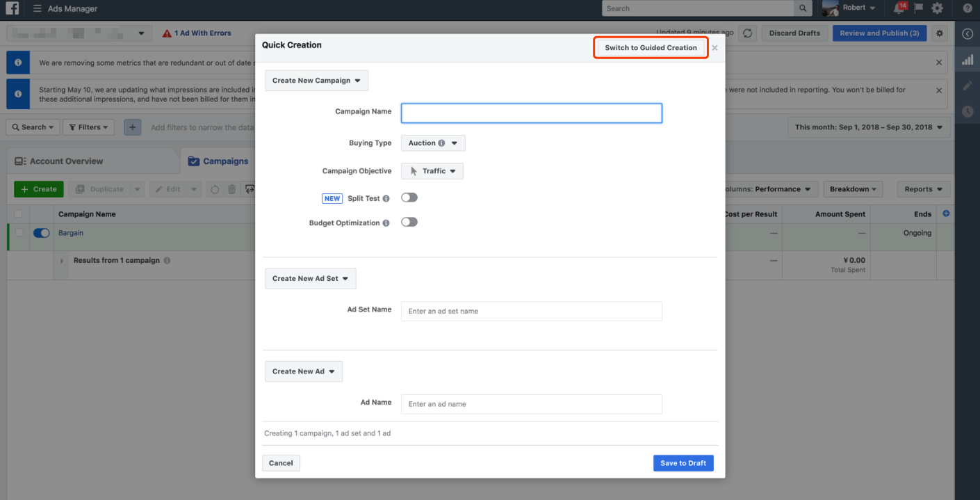Viewport: 980px width, 500px height.
Task: Open the Bargain campaign link
Action: pyautogui.click(x=71, y=233)
